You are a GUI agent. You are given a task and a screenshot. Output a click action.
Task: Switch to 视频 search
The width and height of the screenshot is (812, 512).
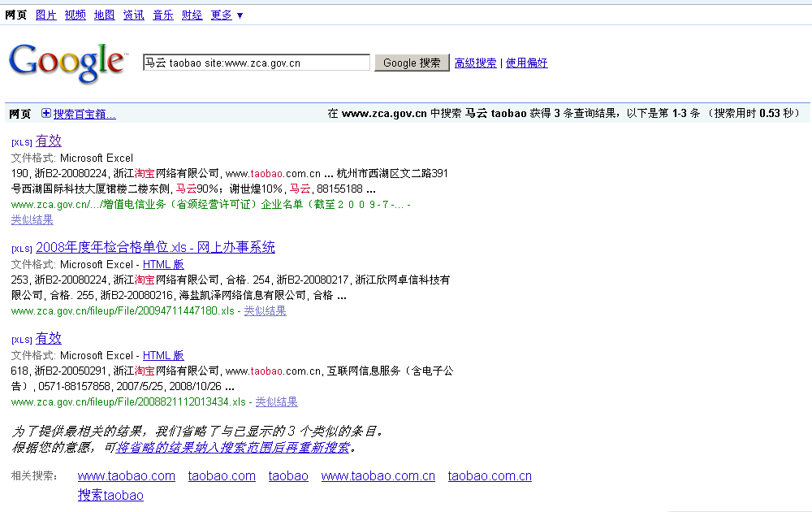point(75,15)
